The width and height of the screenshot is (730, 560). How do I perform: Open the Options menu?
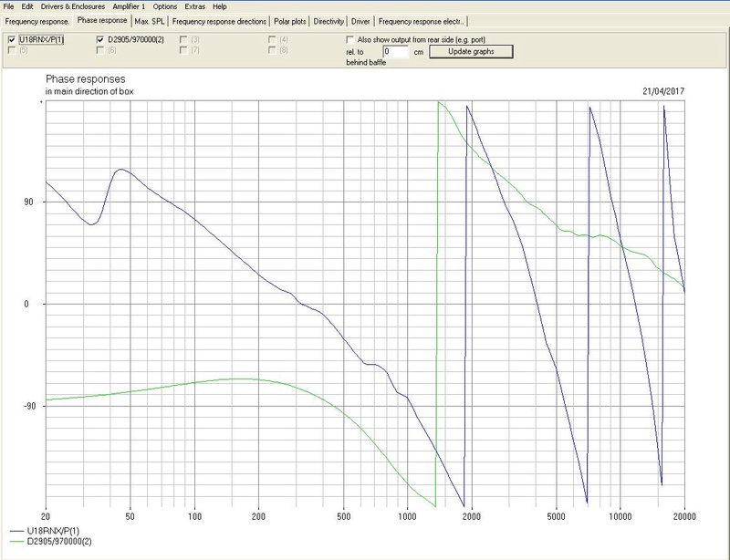click(165, 6)
